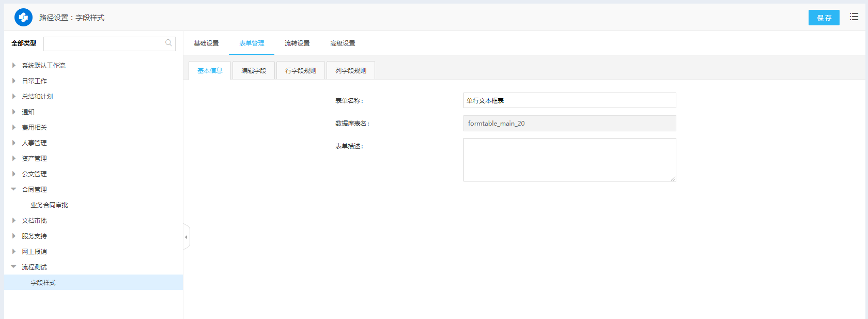The height and width of the screenshot is (319, 868).
Task: Select the 编辑字段 sub-tab
Action: click(x=254, y=71)
